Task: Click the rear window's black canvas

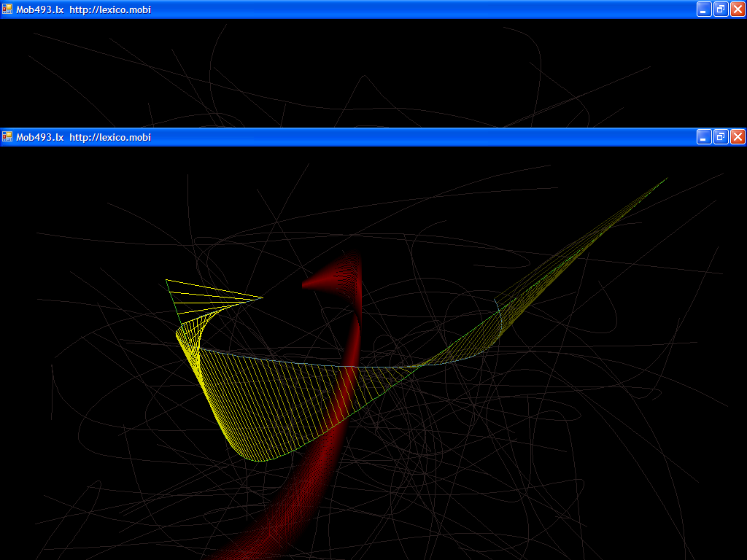Action: tap(438, 73)
